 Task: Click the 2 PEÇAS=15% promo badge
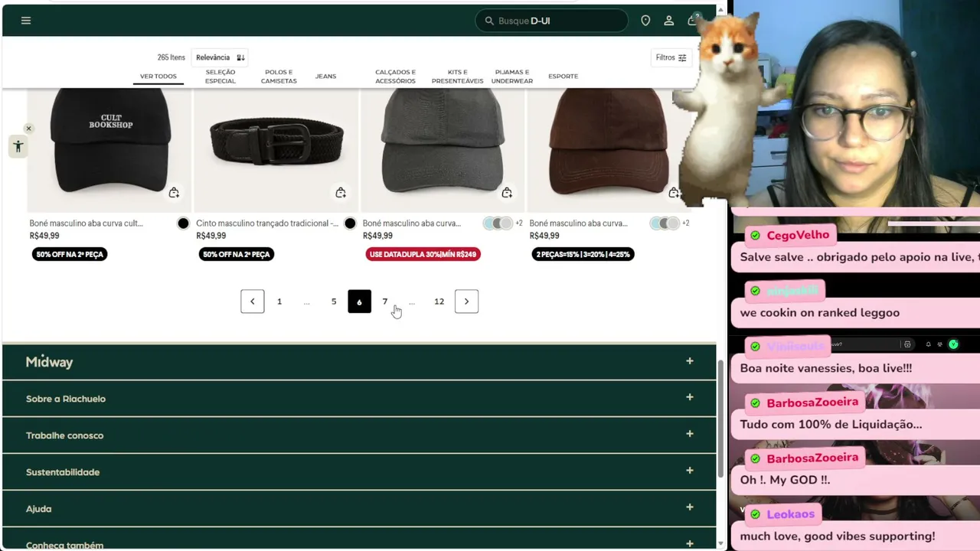click(x=583, y=254)
